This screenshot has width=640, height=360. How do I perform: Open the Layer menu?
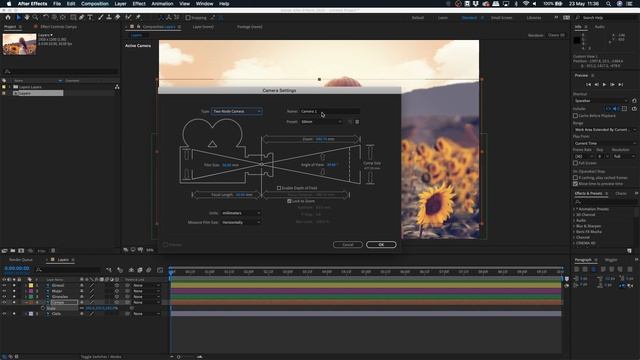coord(120,4)
